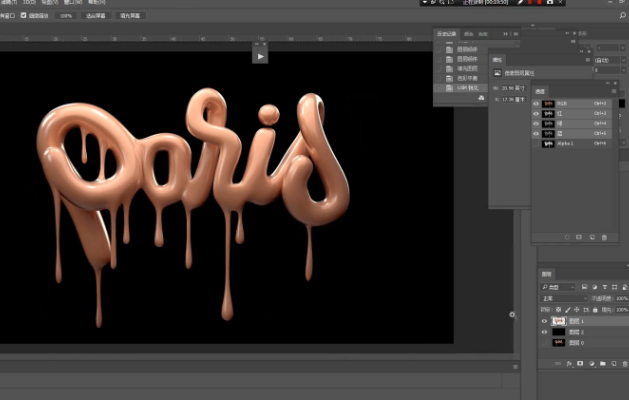Switch to the Channels panel tab
Image resolution: width=629 pixels, height=400 pixels.
[540, 91]
